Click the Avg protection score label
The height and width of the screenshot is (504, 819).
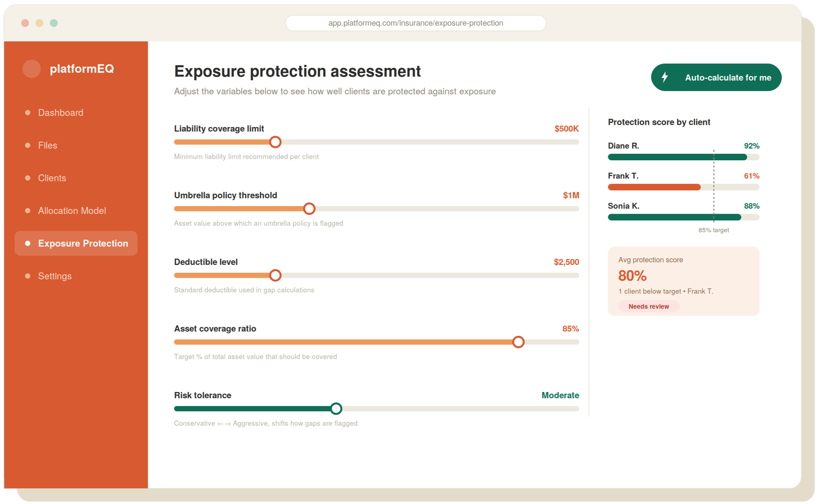(650, 260)
